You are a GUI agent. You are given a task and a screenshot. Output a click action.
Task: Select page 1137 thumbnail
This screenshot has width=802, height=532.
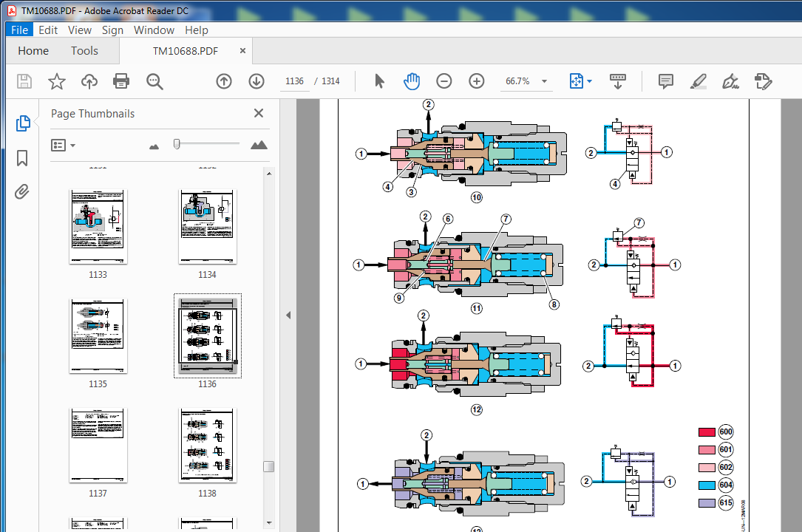[98, 445]
